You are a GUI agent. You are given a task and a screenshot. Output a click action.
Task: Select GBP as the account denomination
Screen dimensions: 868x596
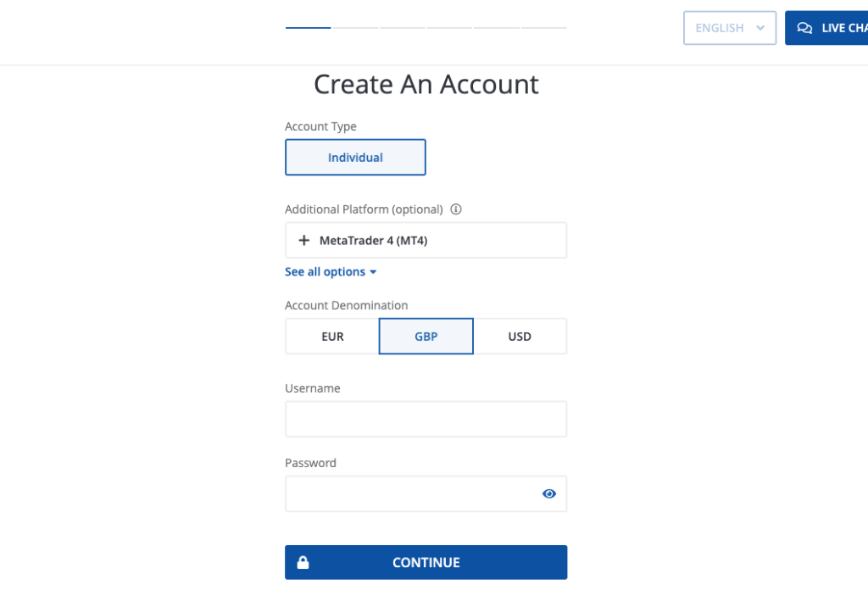click(426, 336)
